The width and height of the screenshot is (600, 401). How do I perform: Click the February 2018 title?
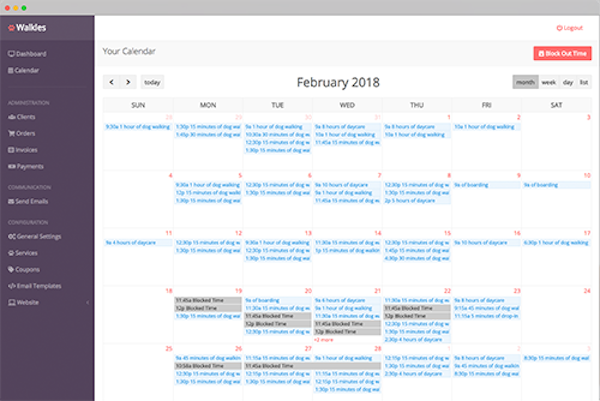click(338, 82)
